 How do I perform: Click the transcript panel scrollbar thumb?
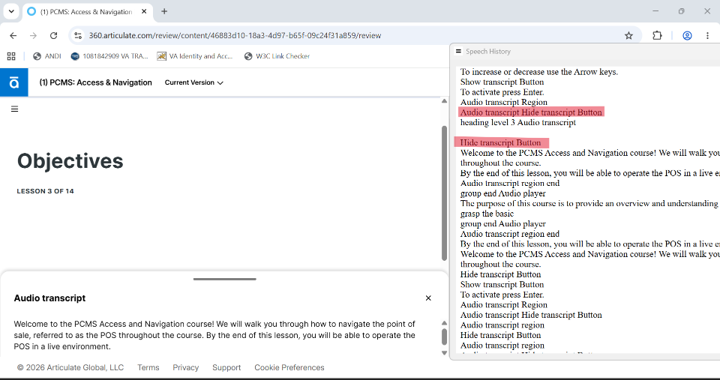[444, 336]
